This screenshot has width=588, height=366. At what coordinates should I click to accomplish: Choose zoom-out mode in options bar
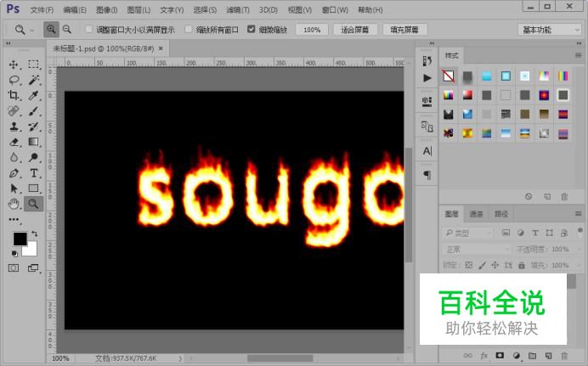67,29
